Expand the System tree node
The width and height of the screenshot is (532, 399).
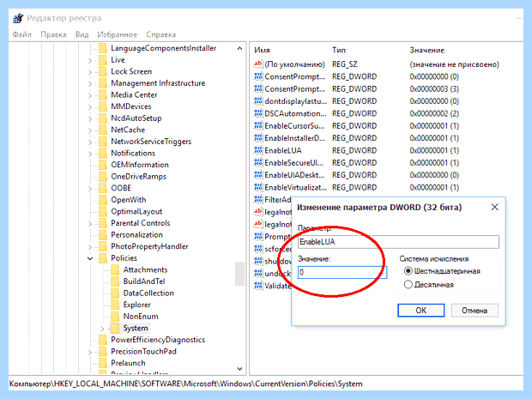pyautogui.click(x=102, y=329)
